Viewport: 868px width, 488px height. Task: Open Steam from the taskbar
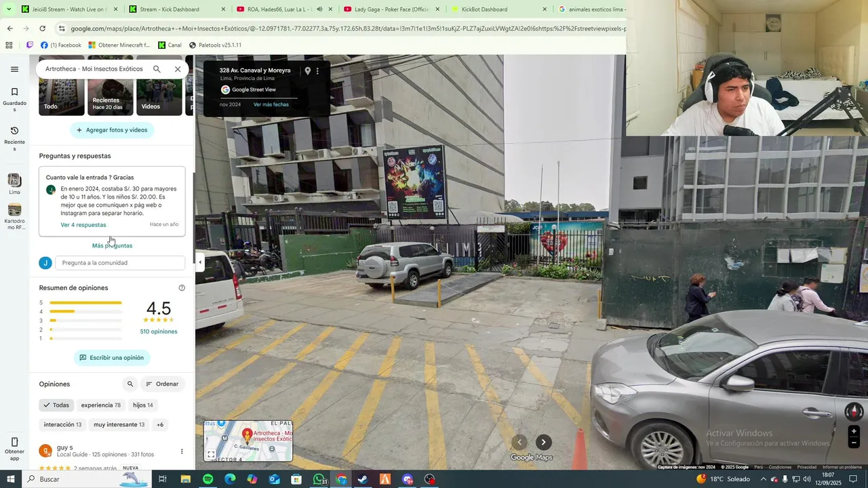tap(363, 479)
